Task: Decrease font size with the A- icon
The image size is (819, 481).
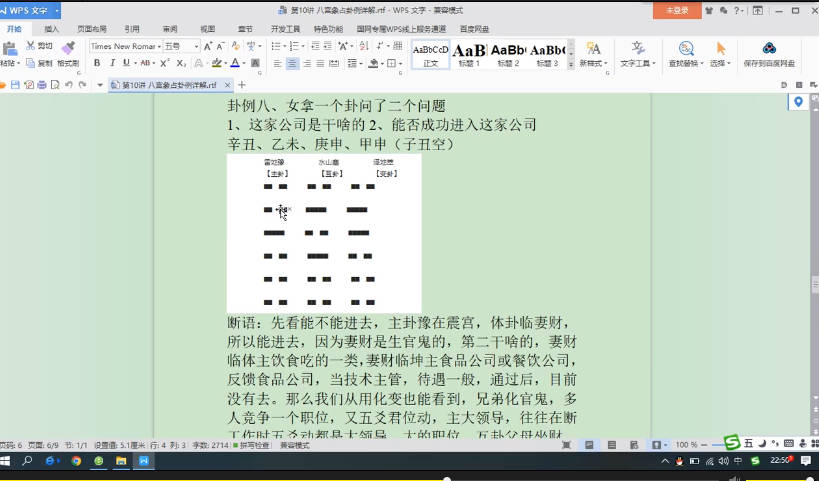Action: (x=221, y=46)
